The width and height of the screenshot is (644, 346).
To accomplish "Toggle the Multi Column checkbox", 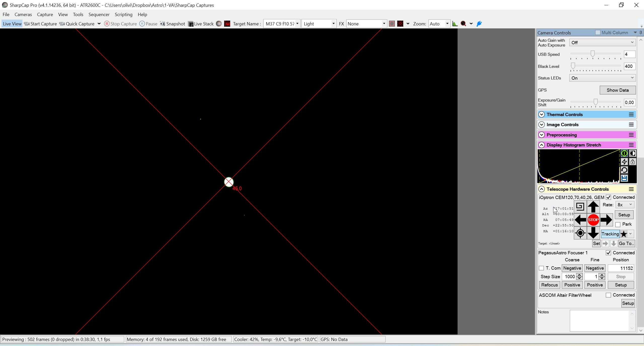I will click(x=598, y=32).
